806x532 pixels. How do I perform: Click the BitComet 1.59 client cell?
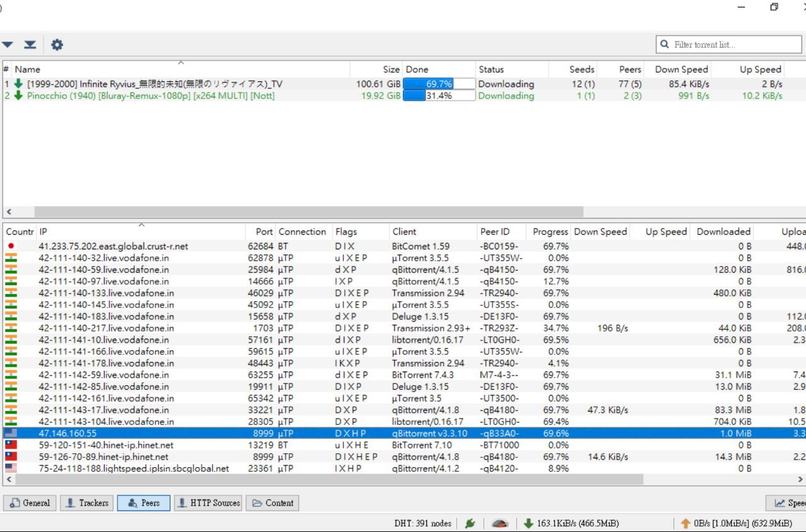[421, 246]
